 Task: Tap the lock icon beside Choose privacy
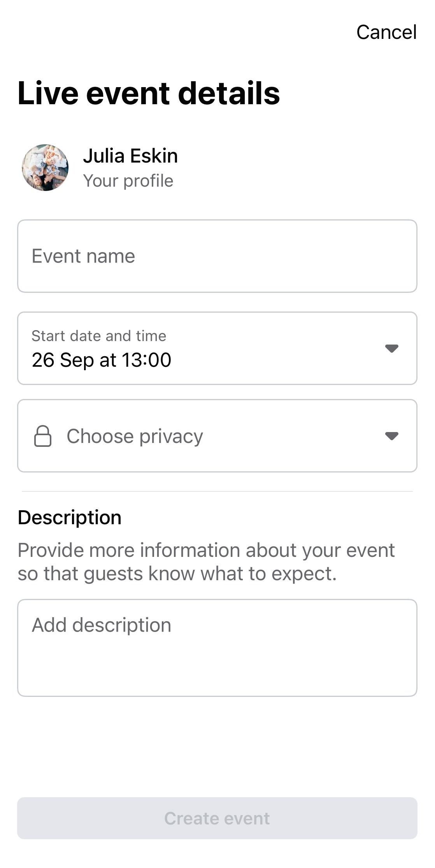(43, 436)
